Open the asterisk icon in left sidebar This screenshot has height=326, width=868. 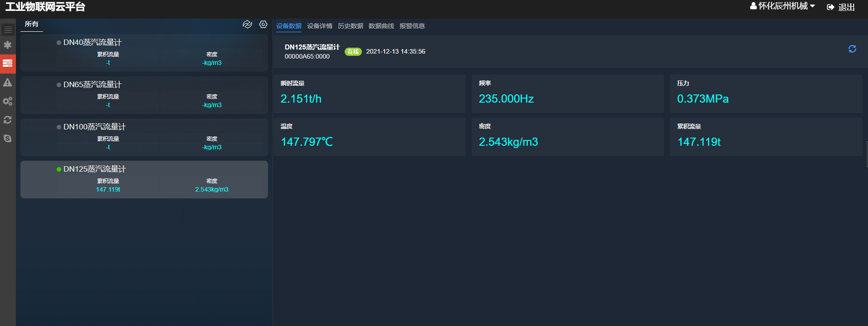[8, 45]
